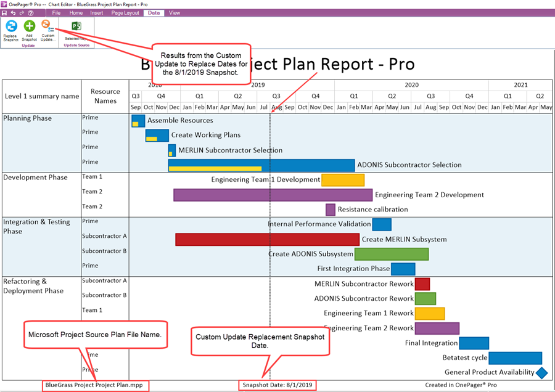This screenshot has height=392, width=555.
Task: Click the Redo arrow icon
Action: 22,12
